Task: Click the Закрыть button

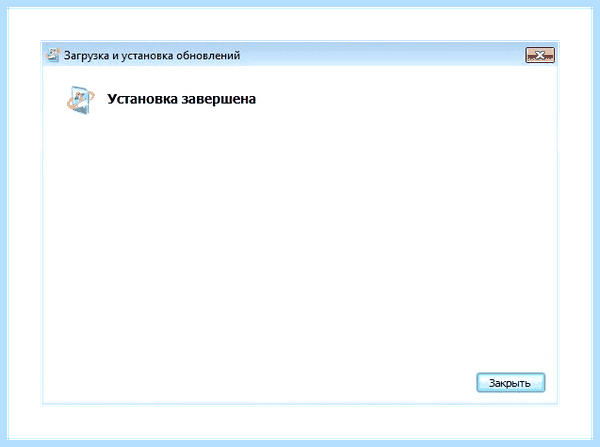Action: [510, 383]
